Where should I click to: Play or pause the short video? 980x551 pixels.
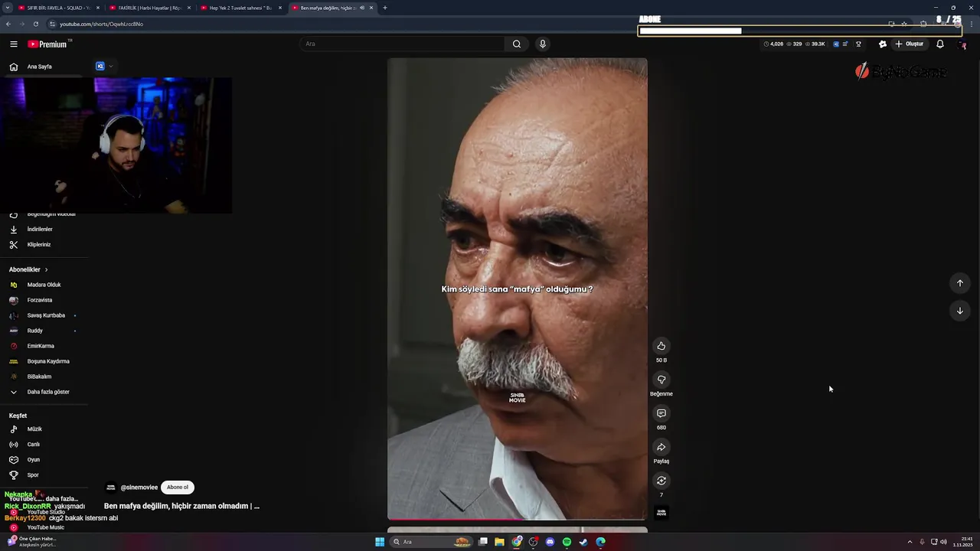tap(518, 289)
